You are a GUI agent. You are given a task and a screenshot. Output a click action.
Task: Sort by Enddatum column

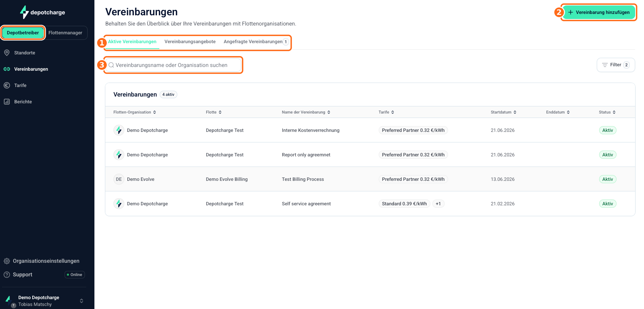pyautogui.click(x=558, y=112)
